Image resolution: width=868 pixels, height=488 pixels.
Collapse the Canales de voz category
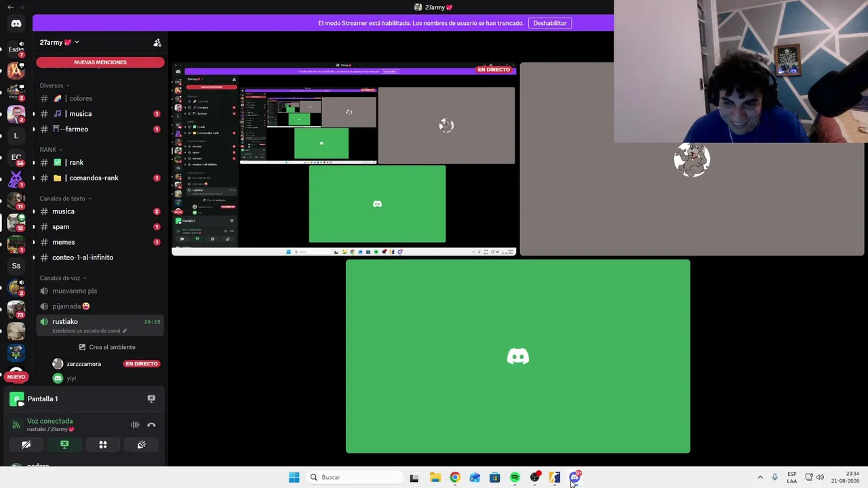click(64, 278)
